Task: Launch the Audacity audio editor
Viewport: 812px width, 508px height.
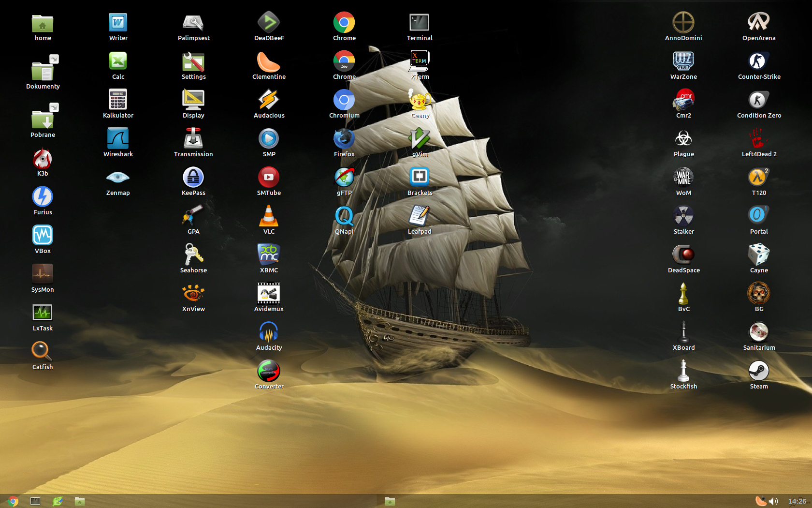Action: coord(269,332)
